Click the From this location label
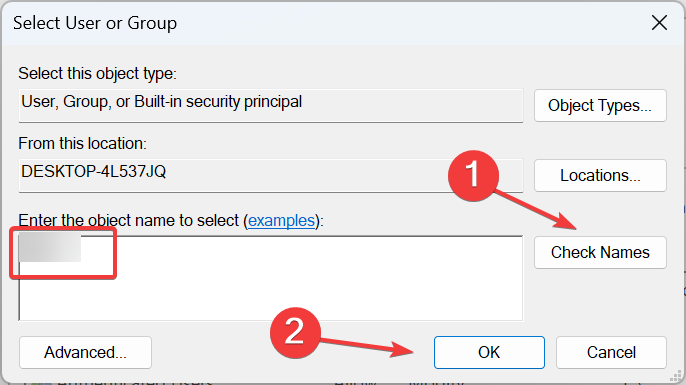Image resolution: width=686 pixels, height=385 pixels. (x=82, y=144)
